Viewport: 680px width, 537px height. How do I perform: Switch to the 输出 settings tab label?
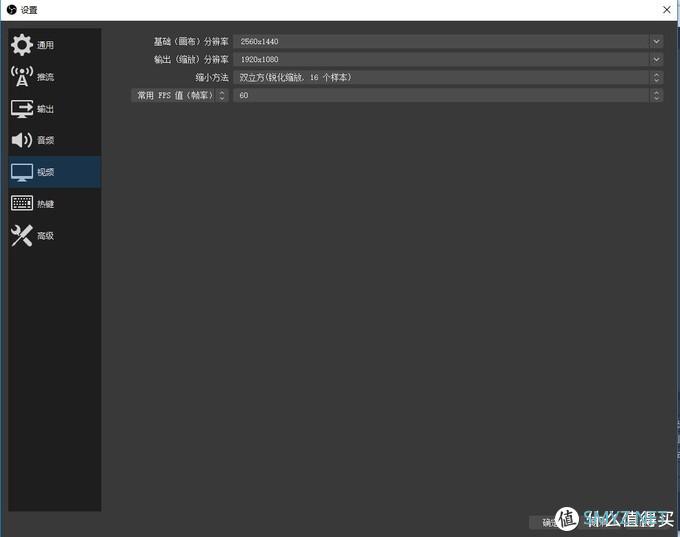tap(46, 109)
